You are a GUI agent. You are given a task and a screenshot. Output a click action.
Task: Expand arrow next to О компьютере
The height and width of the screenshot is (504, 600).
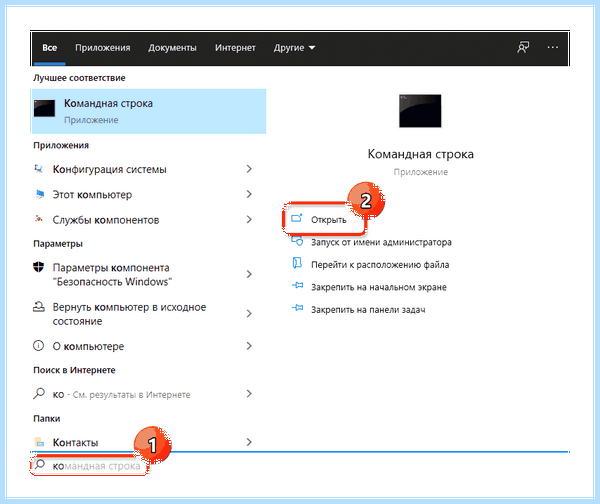[x=249, y=346]
